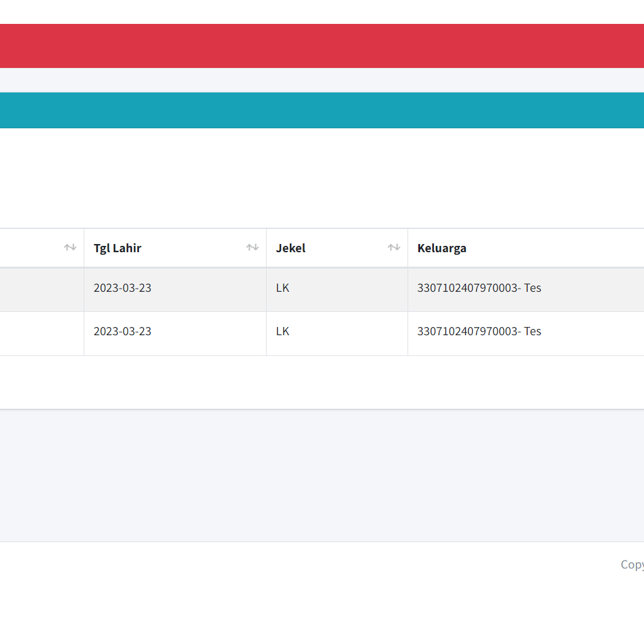Open first row Keluarga 3307102407970003- Tes
This screenshot has height=644, width=644.
point(479,288)
